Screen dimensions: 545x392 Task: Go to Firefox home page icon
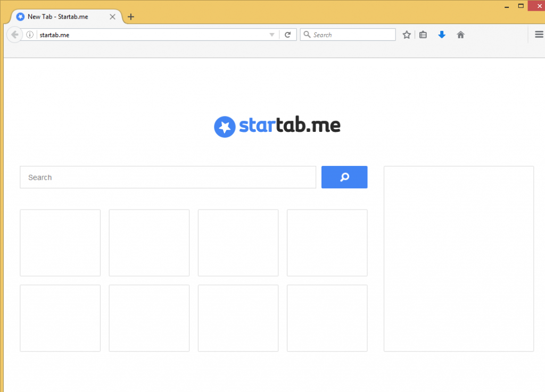coord(460,35)
